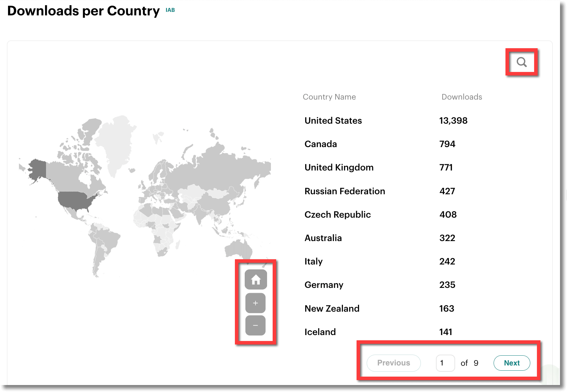Open the map search tool

(x=522, y=62)
